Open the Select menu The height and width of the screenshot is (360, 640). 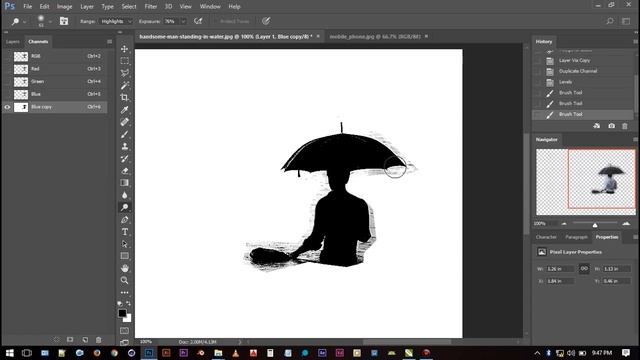coord(129,7)
